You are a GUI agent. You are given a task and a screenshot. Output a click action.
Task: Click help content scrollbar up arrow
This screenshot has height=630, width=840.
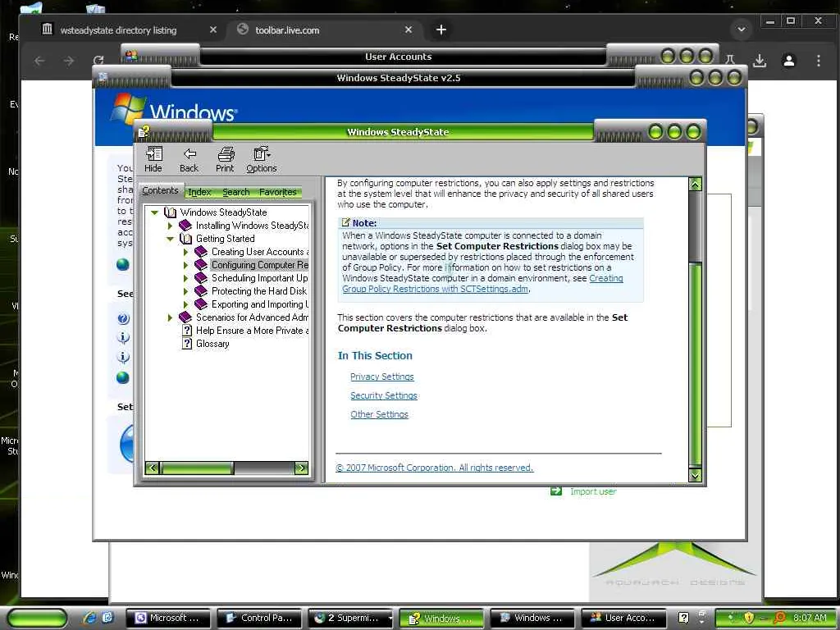click(x=695, y=185)
